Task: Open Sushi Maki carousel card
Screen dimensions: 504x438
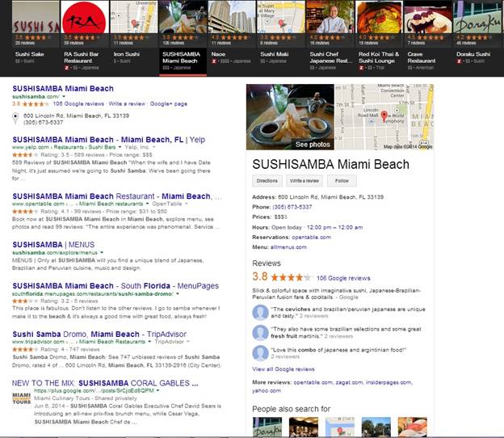Action: [x=281, y=37]
